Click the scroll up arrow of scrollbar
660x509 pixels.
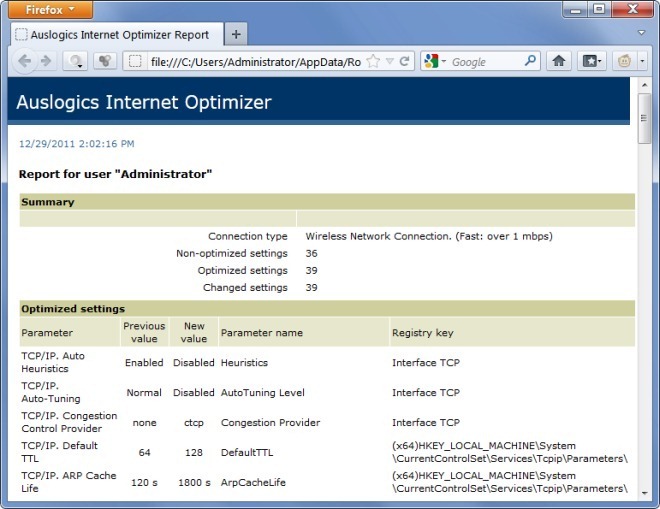point(644,85)
